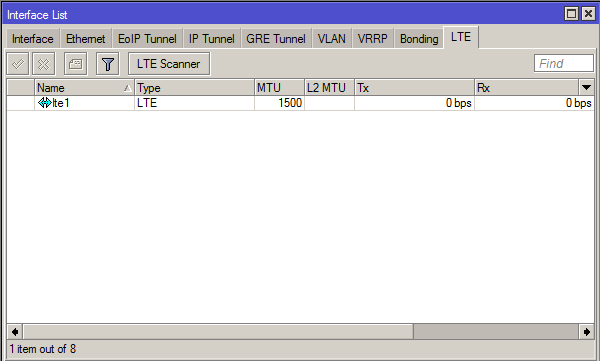Sort by the Rx column header
Viewport: 600px width, 361px height.
click(527, 88)
